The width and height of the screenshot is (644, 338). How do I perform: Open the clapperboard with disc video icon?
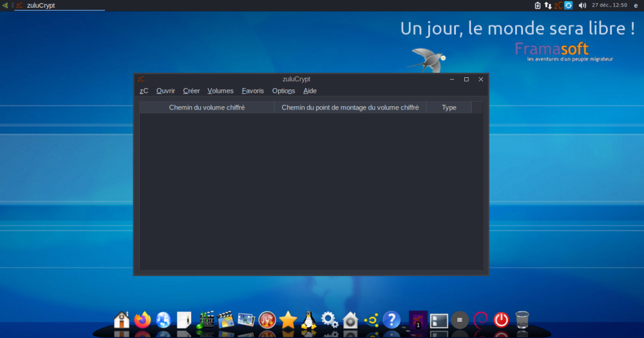[x=225, y=319]
